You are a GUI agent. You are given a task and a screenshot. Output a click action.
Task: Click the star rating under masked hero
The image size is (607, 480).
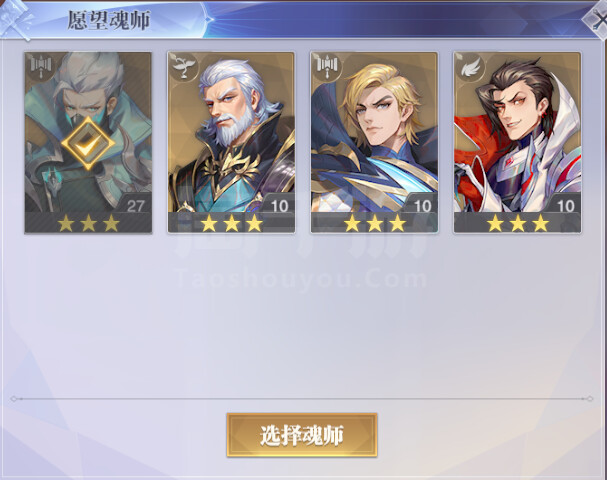pos(88,223)
